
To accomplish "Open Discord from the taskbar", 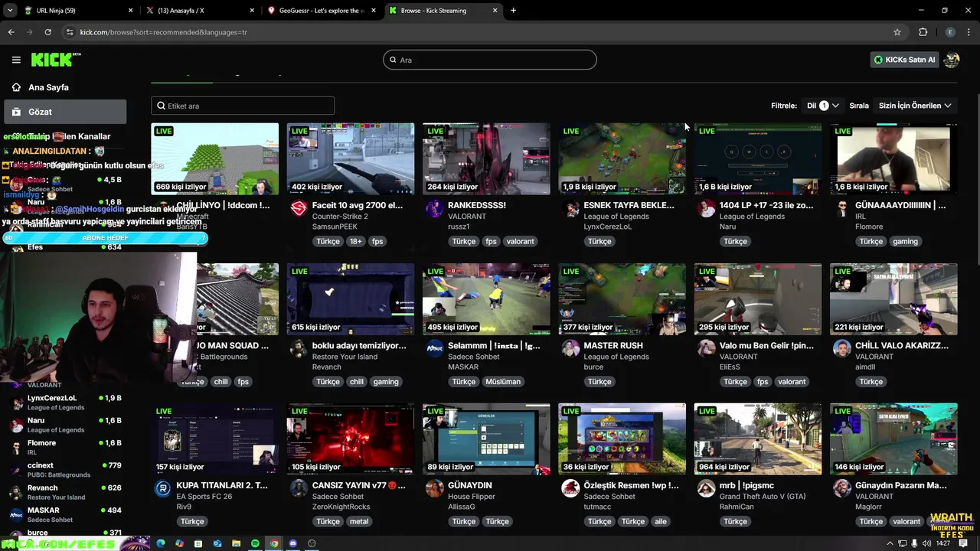I will coord(292,543).
